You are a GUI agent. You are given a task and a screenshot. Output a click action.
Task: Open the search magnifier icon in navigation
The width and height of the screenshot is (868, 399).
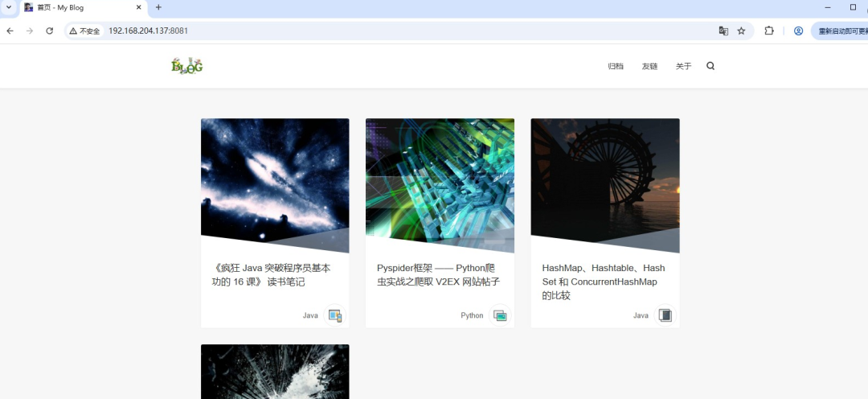click(x=710, y=66)
